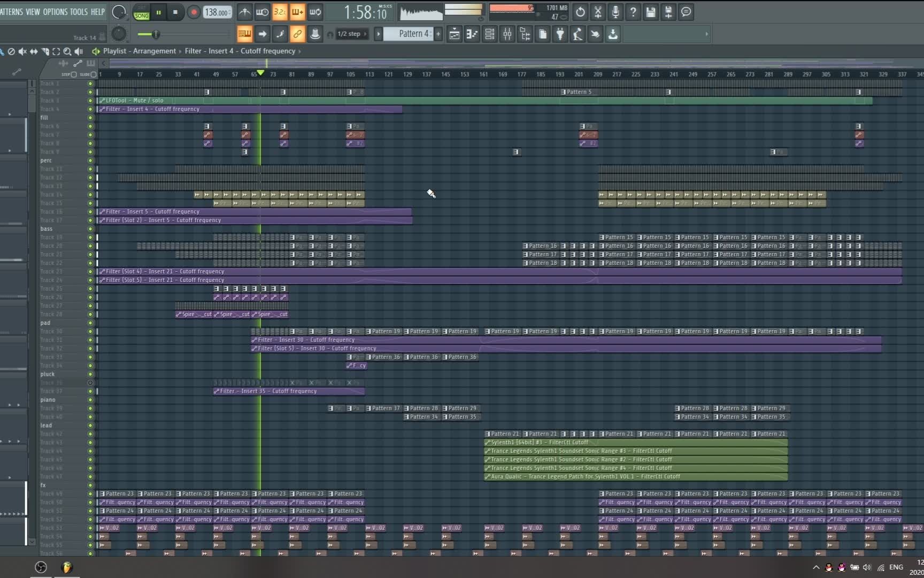The width and height of the screenshot is (924, 578).
Task: Toggle typing keyboard to piano
Action: click(244, 34)
